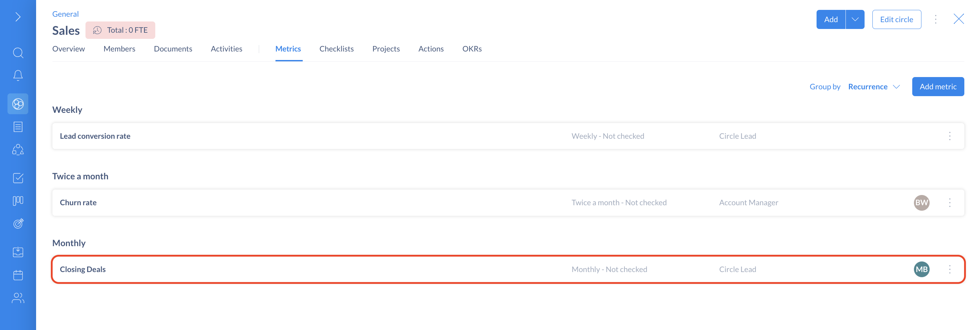980x330 pixels.
Task: Switch to the Documents tab
Action: pos(173,49)
